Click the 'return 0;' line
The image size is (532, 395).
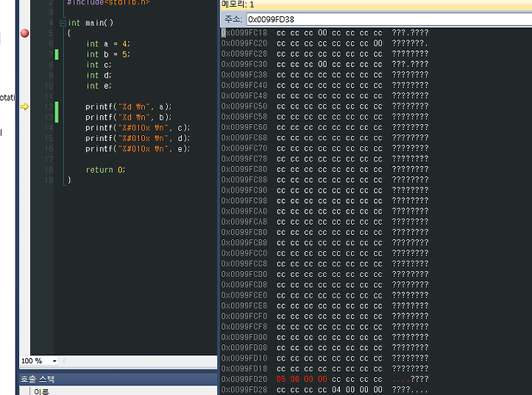tap(105, 170)
